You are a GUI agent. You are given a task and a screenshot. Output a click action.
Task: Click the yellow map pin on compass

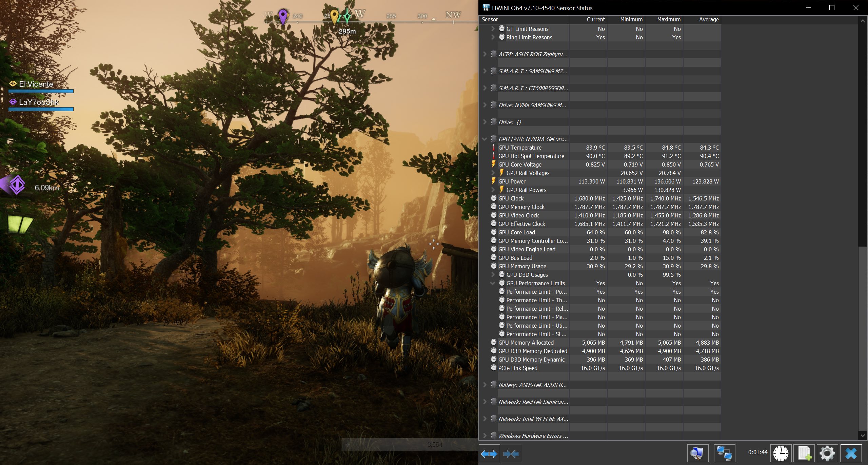[335, 16]
